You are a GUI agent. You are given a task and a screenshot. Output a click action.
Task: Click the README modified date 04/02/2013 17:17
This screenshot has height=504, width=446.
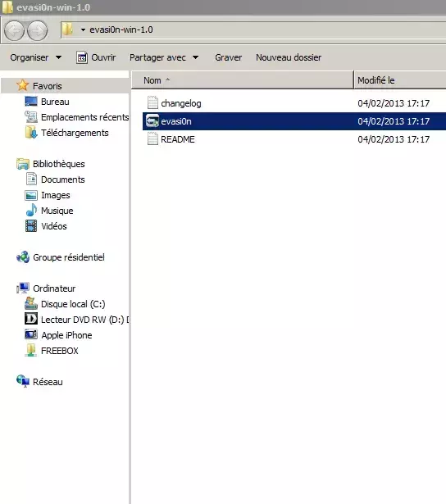(394, 139)
